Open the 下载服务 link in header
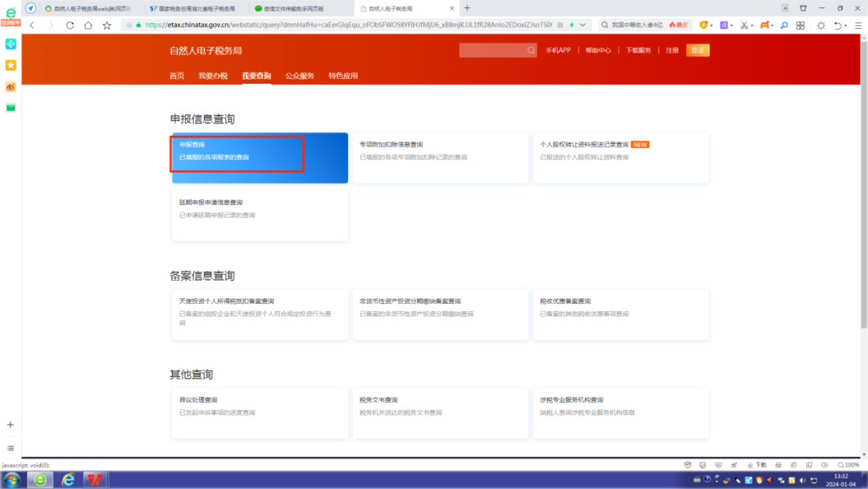868x489 pixels. [638, 51]
